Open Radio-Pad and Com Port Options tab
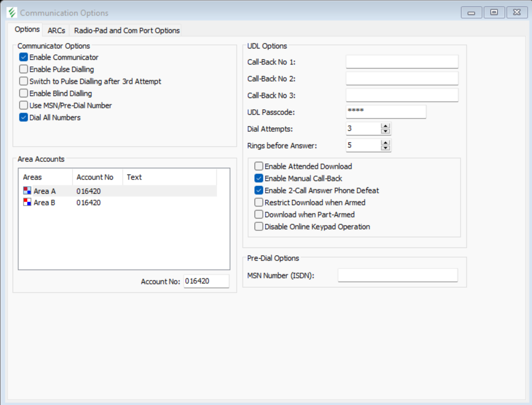The height and width of the screenshot is (405, 532). pos(127,31)
